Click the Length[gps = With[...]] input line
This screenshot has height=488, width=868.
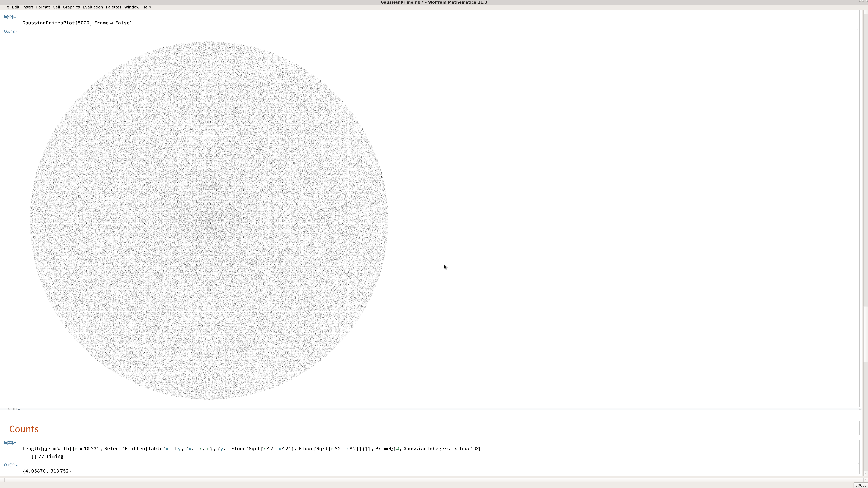point(251,449)
